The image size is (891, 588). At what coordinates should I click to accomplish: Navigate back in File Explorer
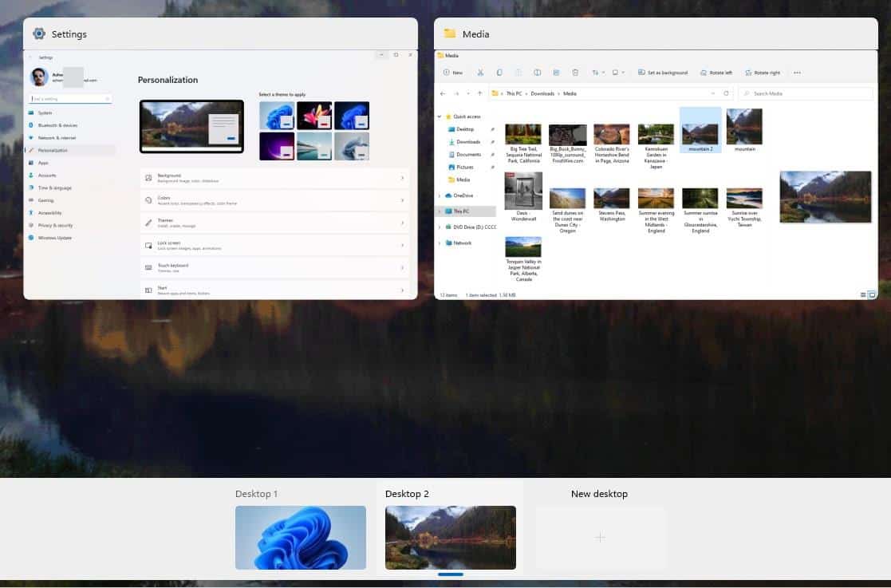pos(442,93)
